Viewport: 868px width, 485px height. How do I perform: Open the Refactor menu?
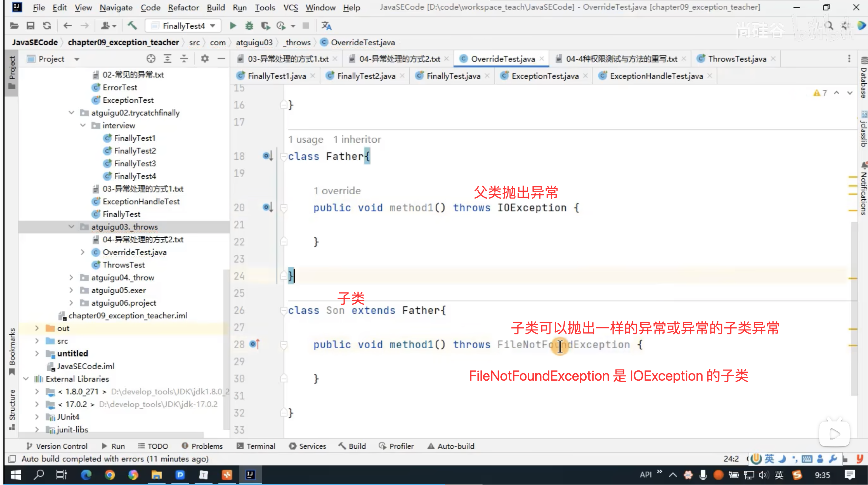pyautogui.click(x=183, y=7)
